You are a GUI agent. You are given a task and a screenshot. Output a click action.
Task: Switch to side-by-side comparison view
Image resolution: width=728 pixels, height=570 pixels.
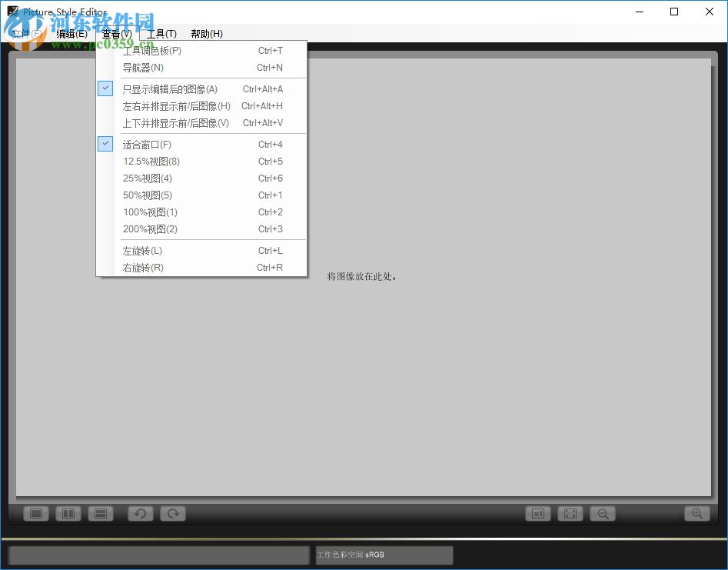[68, 513]
